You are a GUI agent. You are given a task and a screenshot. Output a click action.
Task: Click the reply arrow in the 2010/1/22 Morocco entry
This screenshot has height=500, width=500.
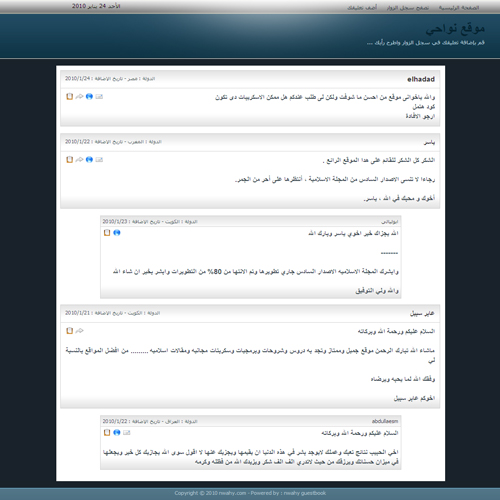pyautogui.click(x=79, y=159)
